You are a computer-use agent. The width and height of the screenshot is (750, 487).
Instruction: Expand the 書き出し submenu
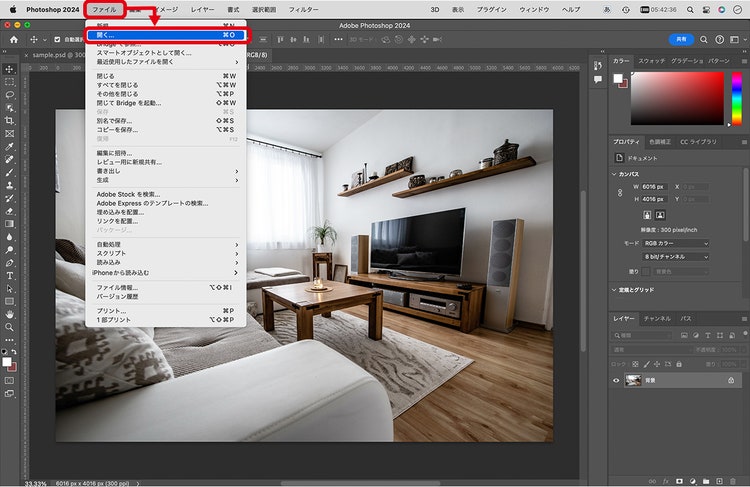tap(166, 171)
